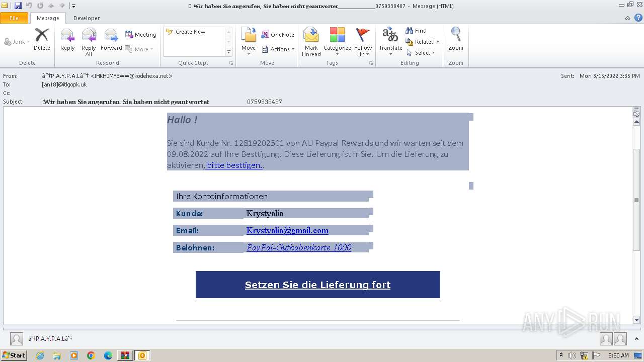644x362 pixels.
Task: Open the Actions dropdown
Action: pyautogui.click(x=277, y=49)
